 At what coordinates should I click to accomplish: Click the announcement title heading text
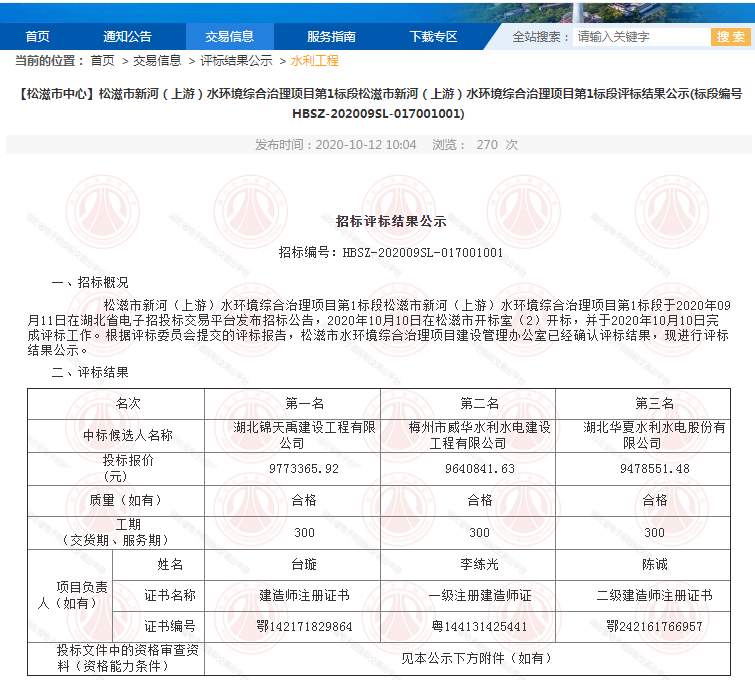click(x=378, y=103)
